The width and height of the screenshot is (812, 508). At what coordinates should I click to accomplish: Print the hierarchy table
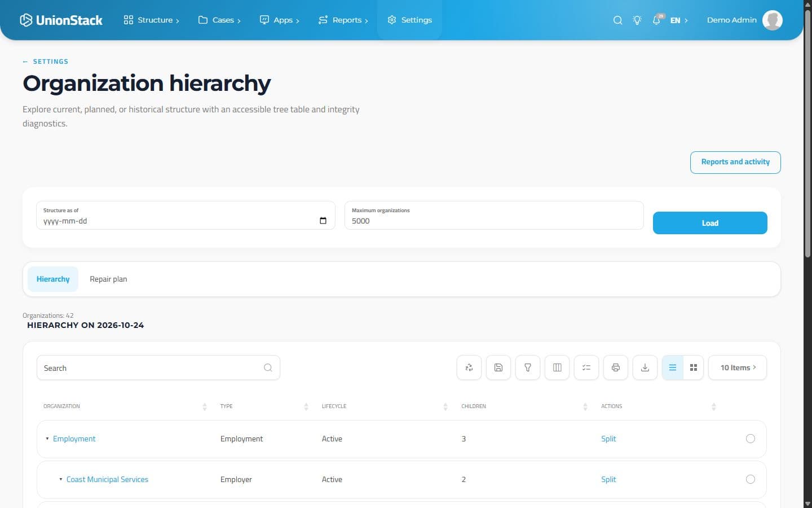pyautogui.click(x=616, y=367)
